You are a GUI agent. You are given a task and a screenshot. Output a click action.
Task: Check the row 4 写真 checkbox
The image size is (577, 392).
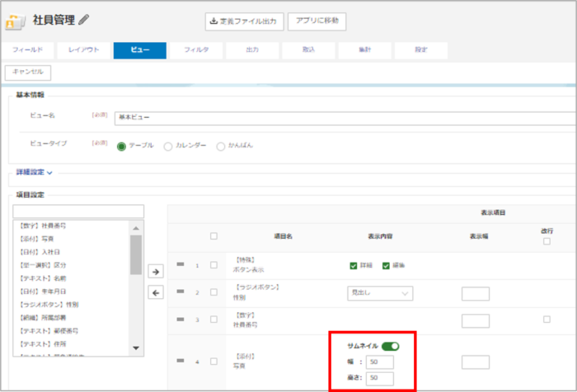pos(213,362)
